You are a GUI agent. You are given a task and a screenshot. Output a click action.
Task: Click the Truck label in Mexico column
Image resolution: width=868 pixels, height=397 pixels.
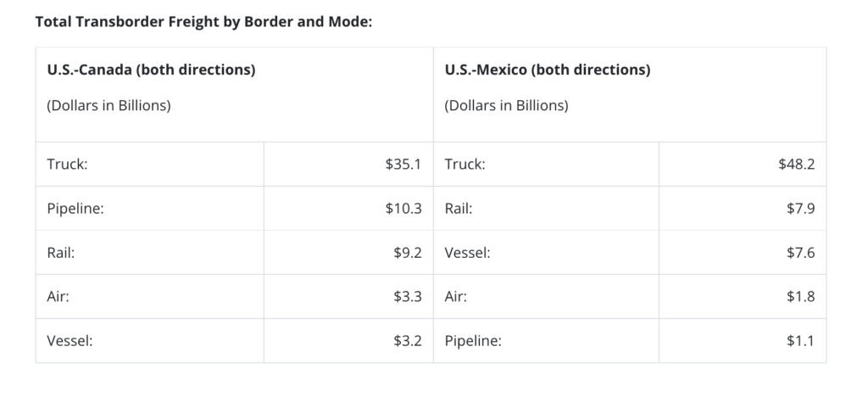pyautogui.click(x=465, y=164)
